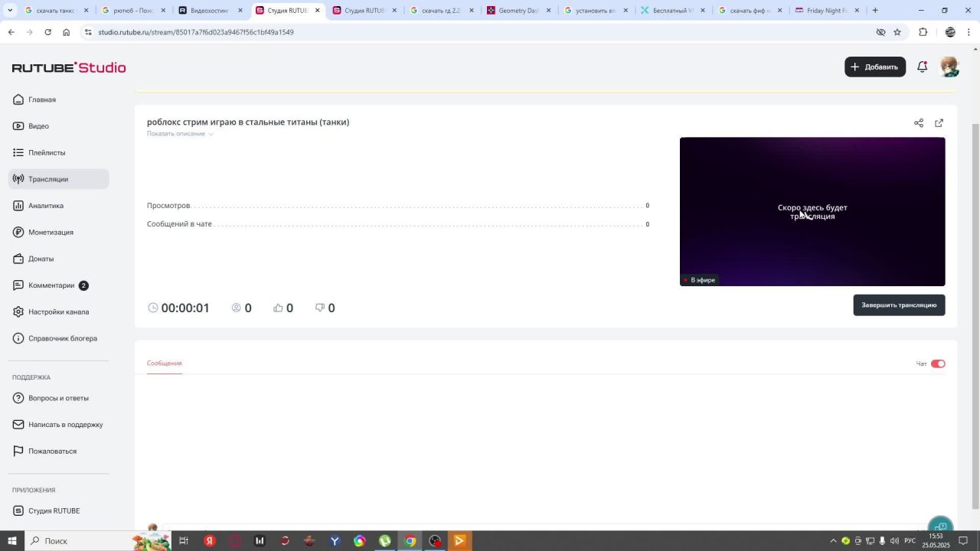Viewport: 980px width, 551px height.
Task: Close the рютюб search tab
Action: click(x=163, y=11)
